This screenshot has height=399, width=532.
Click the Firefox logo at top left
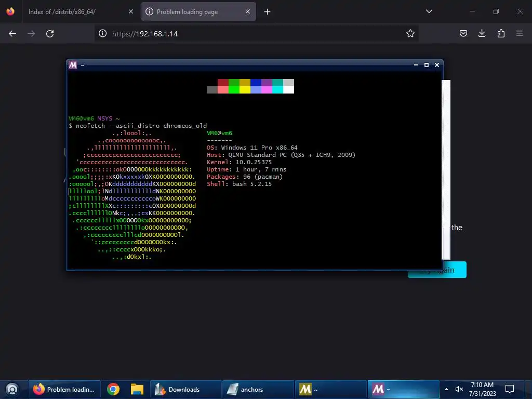(x=10, y=11)
